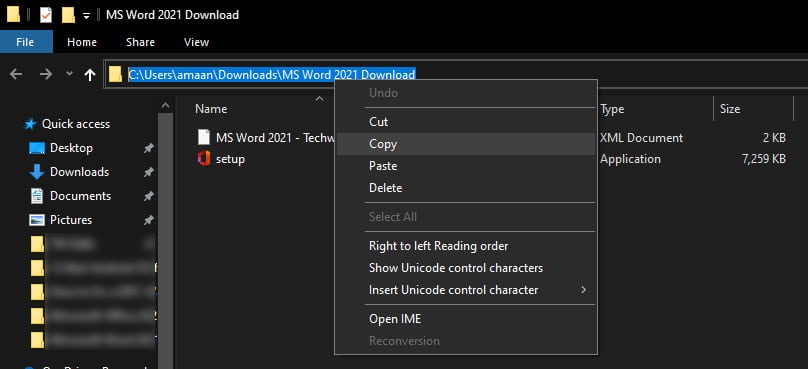Expand Insert Unicode control character submenu
The height and width of the screenshot is (369, 808).
pos(465,290)
